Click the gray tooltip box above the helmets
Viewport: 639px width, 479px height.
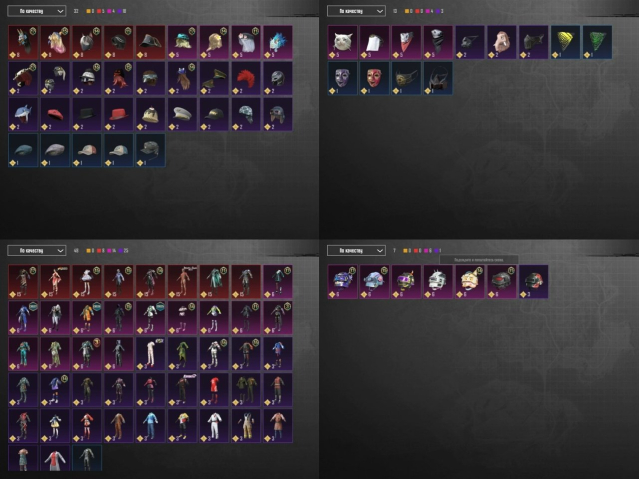pyautogui.click(x=479, y=259)
